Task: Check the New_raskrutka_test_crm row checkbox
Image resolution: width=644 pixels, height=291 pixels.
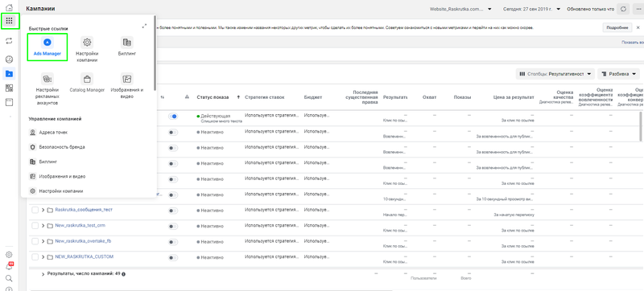Action: pyautogui.click(x=35, y=226)
